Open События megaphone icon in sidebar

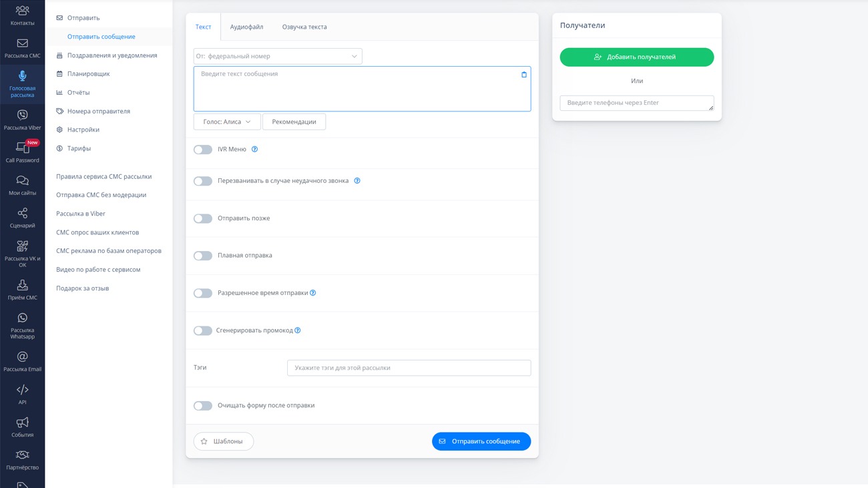point(22,426)
